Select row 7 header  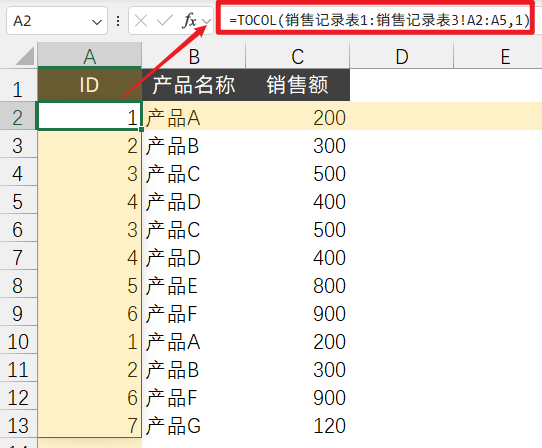(18, 256)
